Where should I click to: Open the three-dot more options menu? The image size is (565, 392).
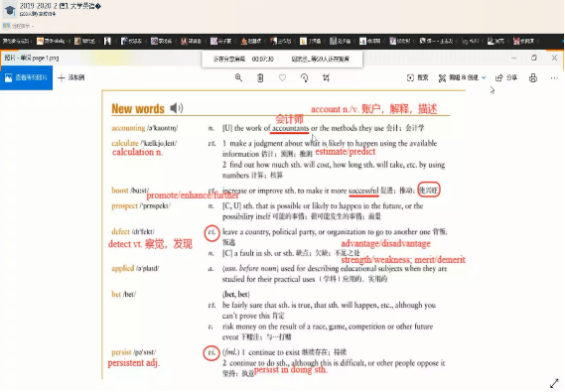[554, 77]
